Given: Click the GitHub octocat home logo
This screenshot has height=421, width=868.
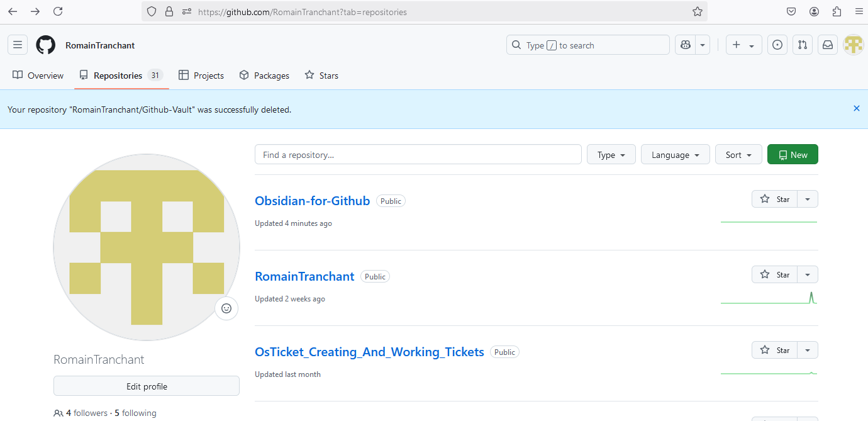Looking at the screenshot, I should [45, 44].
